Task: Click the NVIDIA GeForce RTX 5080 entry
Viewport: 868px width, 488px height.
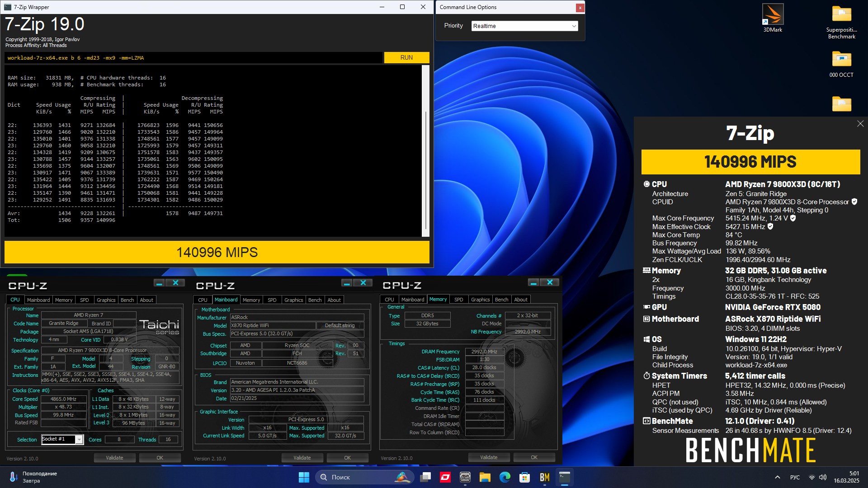Action: coord(773,307)
